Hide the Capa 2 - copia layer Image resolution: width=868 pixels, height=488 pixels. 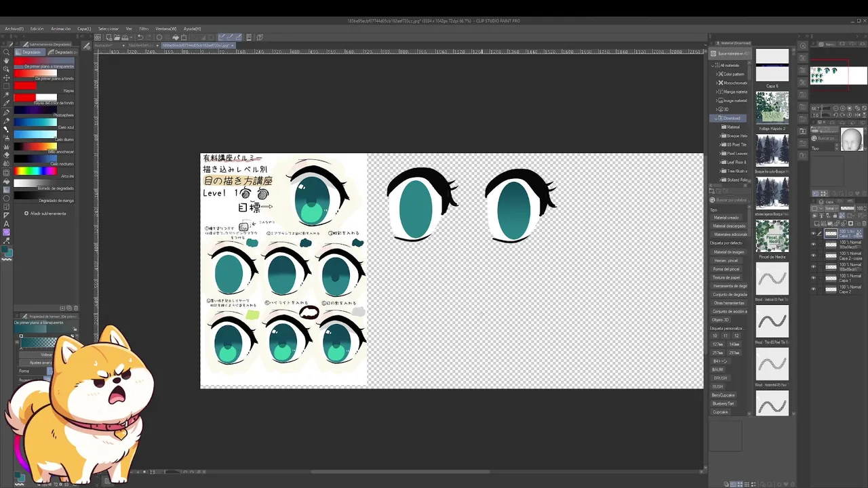point(814,256)
